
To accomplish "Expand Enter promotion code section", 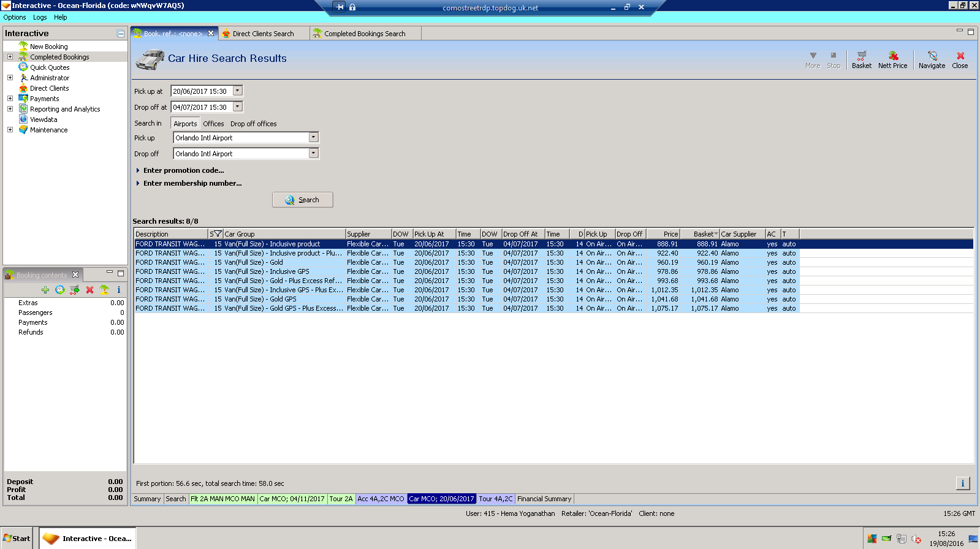I will (183, 170).
